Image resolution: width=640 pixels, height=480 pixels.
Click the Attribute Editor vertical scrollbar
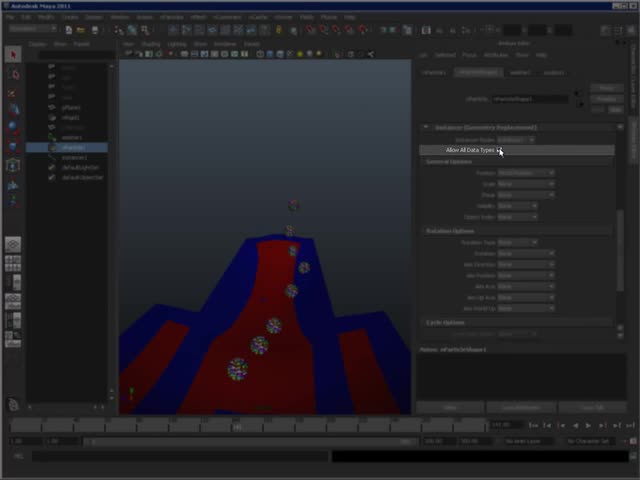coord(620,250)
